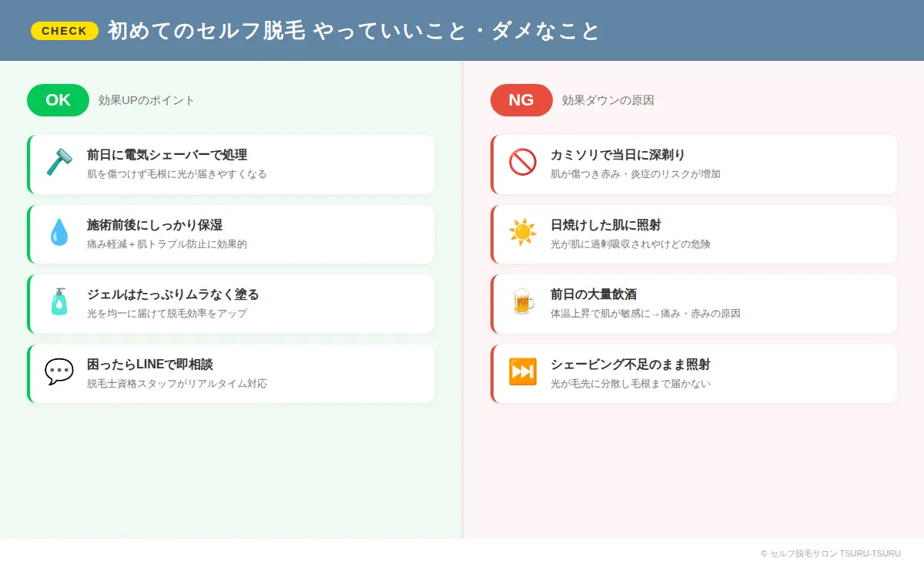Click the green OK badge

click(58, 100)
